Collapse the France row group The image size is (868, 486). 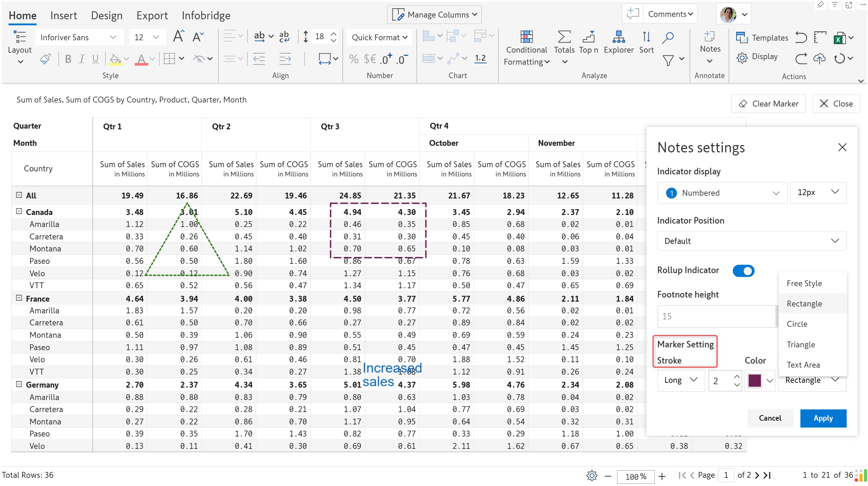(x=19, y=298)
